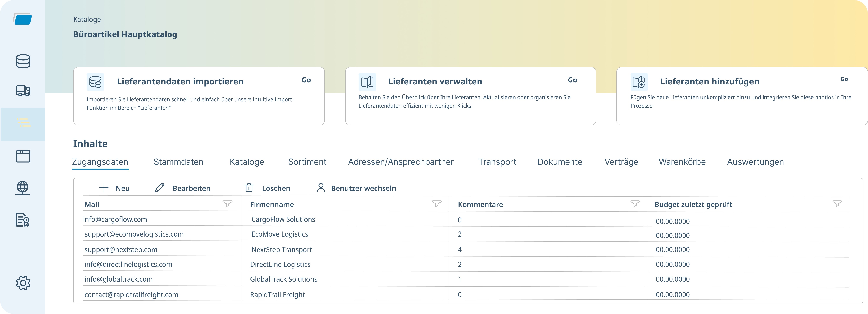Click the GlobalTrack Solutions company cell
The image size is (868, 314).
(283, 279)
